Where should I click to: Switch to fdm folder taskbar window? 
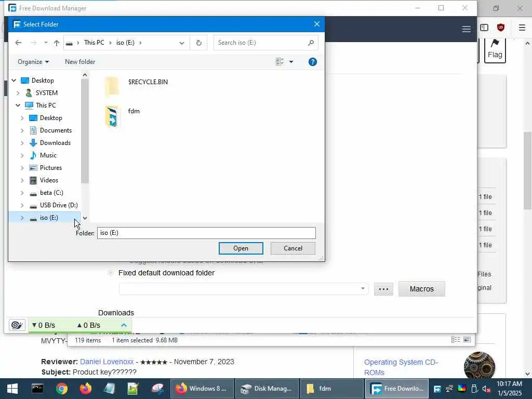coord(331,389)
